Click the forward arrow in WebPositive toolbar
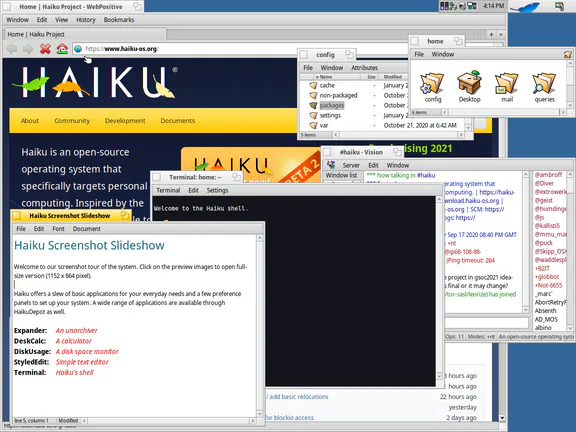Screen dimensions: 576x432 (x=28, y=49)
